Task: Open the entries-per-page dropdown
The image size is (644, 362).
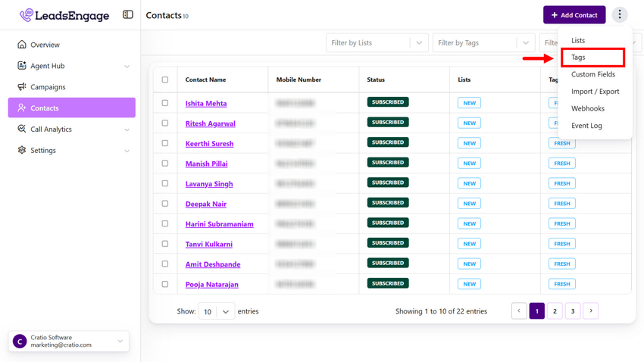Action: tap(216, 311)
